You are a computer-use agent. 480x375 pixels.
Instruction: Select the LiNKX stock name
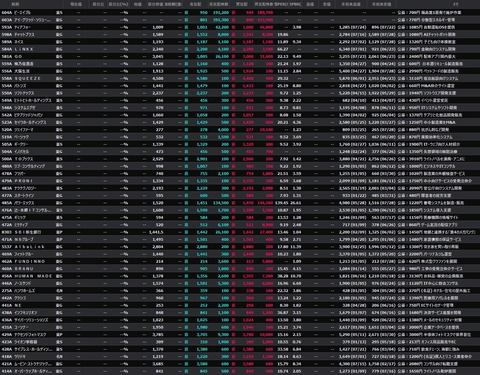[24, 49]
